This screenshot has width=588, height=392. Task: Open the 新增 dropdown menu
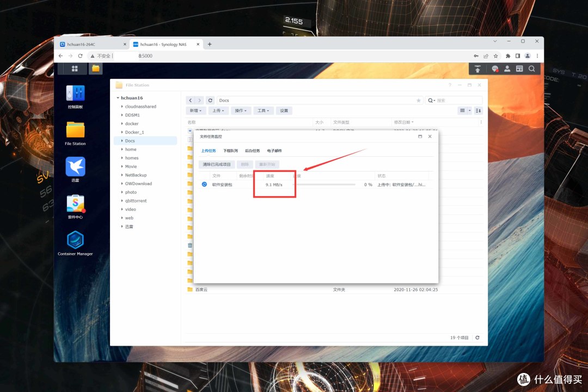tap(195, 111)
